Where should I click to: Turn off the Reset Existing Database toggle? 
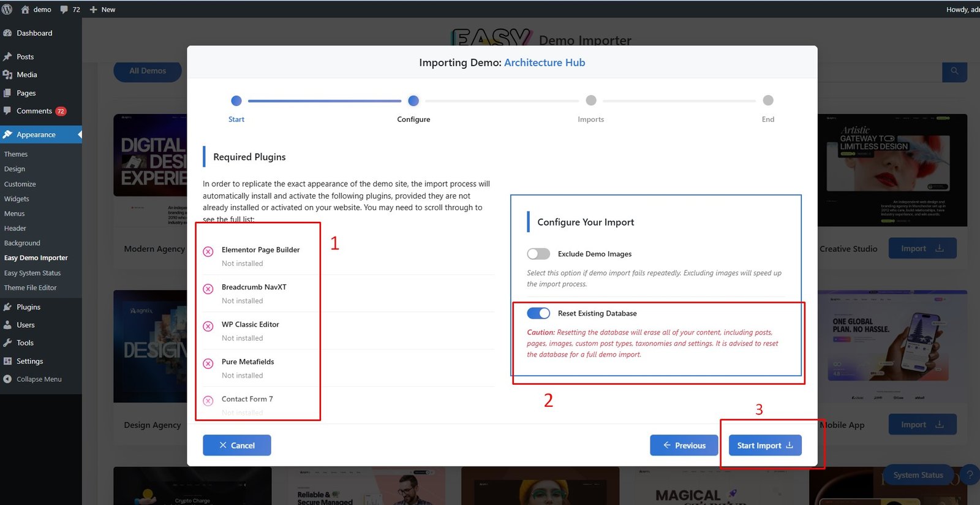[538, 313]
